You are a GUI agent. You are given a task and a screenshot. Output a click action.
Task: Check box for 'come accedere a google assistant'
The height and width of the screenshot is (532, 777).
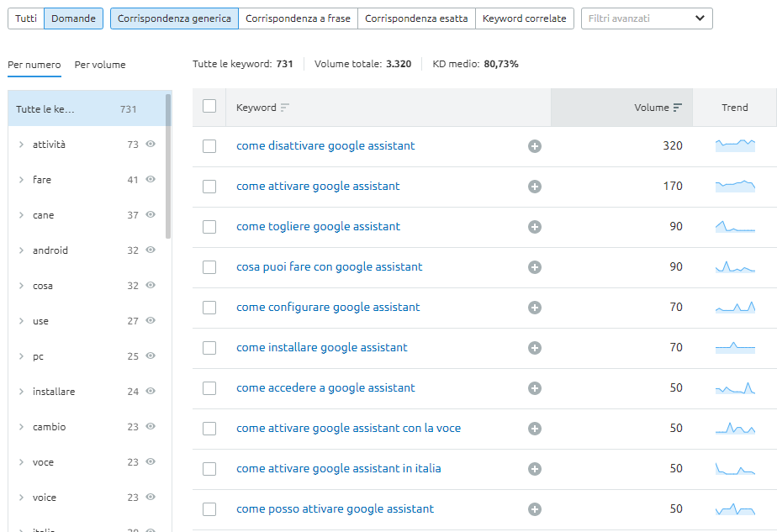(x=209, y=388)
